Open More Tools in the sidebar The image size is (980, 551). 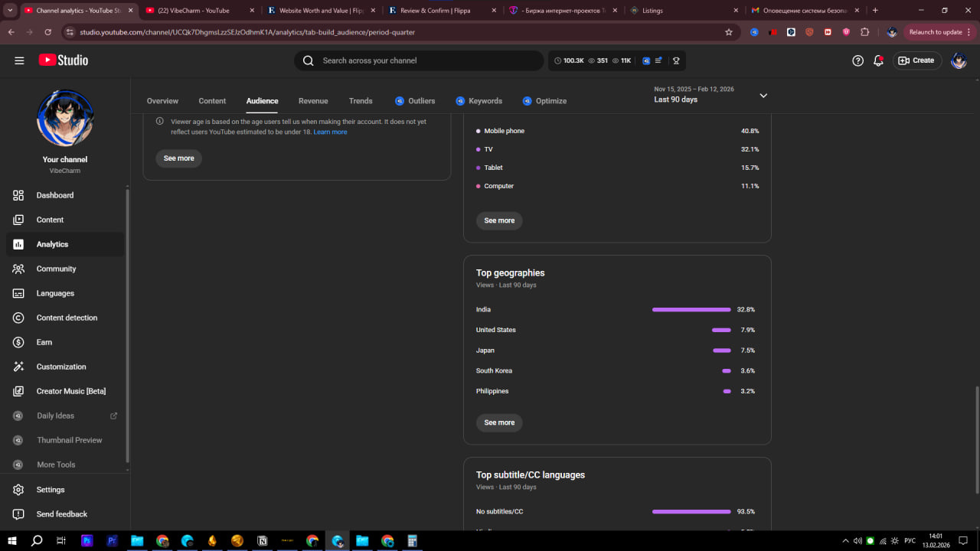65,465
